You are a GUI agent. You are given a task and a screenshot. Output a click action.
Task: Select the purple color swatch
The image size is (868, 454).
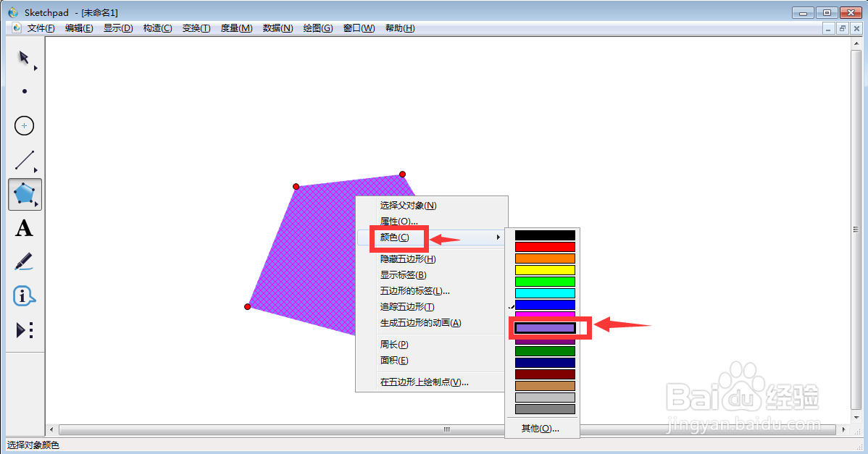coord(545,327)
